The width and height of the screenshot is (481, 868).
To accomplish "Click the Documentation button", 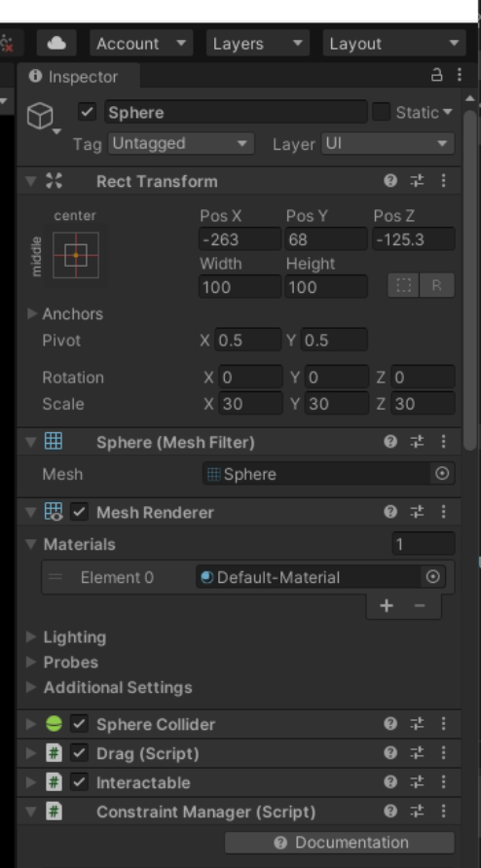I will pyautogui.click(x=339, y=843).
